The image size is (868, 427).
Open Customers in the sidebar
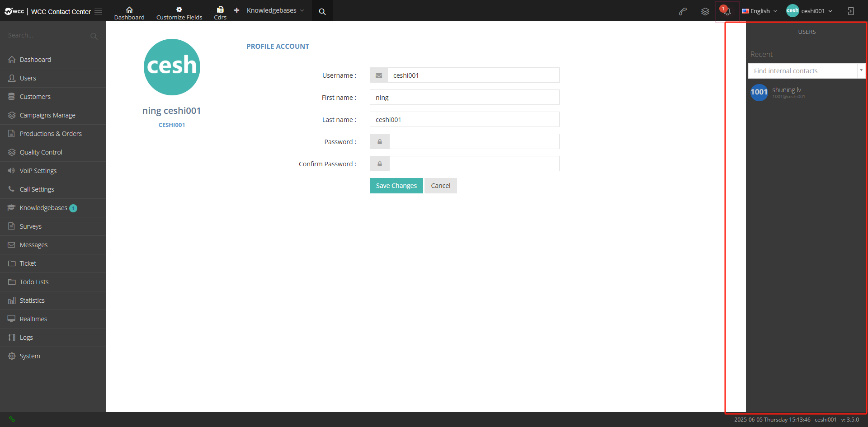click(53, 97)
